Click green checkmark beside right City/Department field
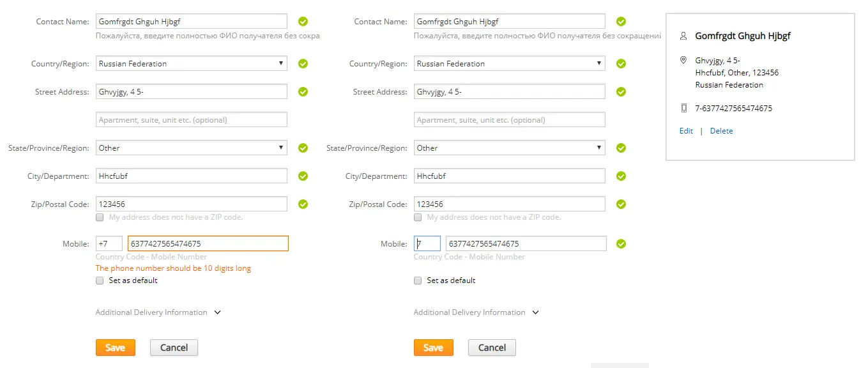 pos(621,176)
